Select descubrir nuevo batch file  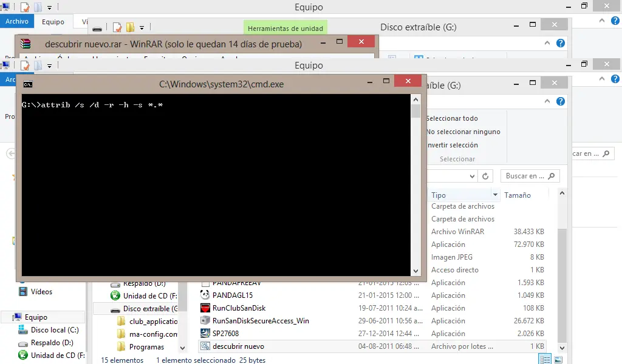[x=238, y=346]
